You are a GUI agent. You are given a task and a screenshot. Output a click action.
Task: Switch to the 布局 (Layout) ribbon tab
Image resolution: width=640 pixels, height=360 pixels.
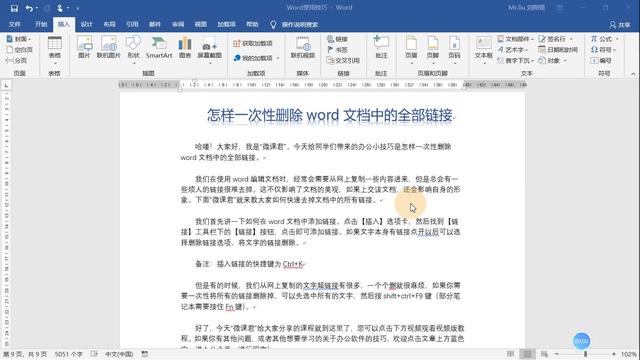(x=109, y=24)
